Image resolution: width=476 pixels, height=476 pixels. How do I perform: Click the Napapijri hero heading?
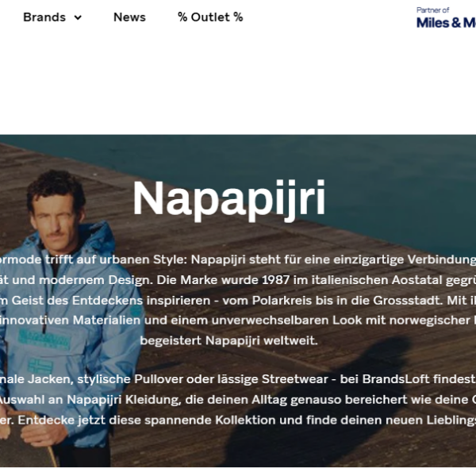click(229, 199)
